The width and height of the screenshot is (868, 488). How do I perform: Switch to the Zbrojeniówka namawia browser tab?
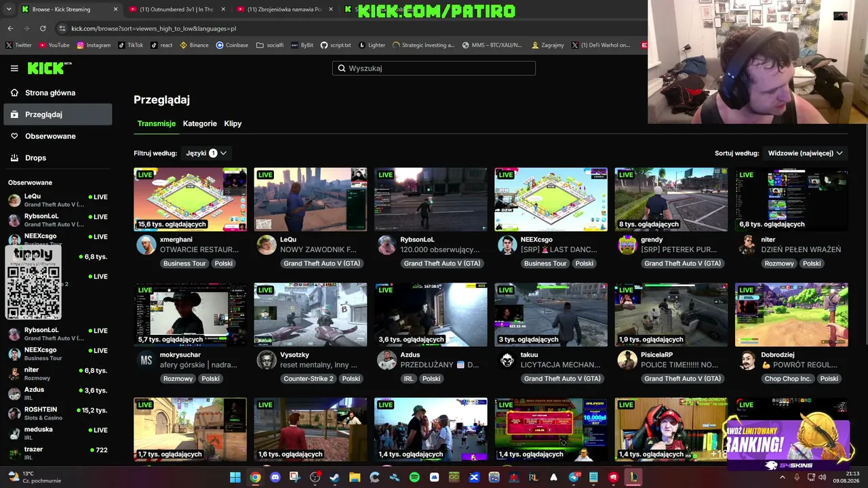[x=285, y=9]
